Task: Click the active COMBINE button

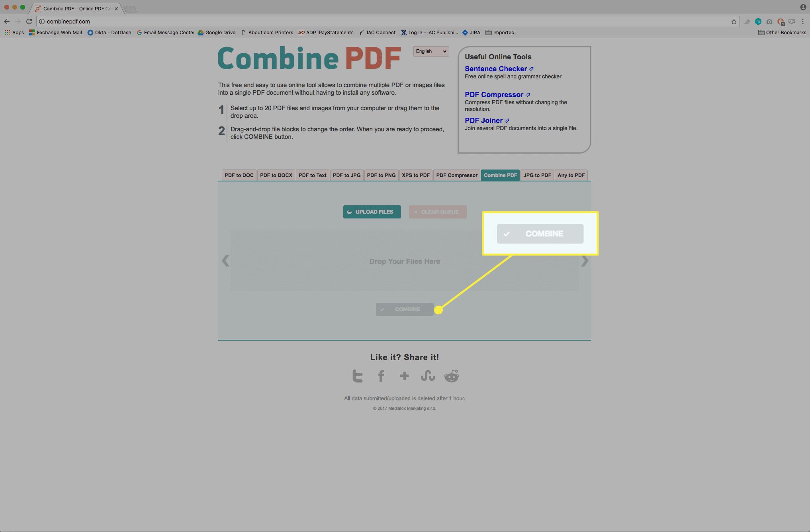Action: 539,233
